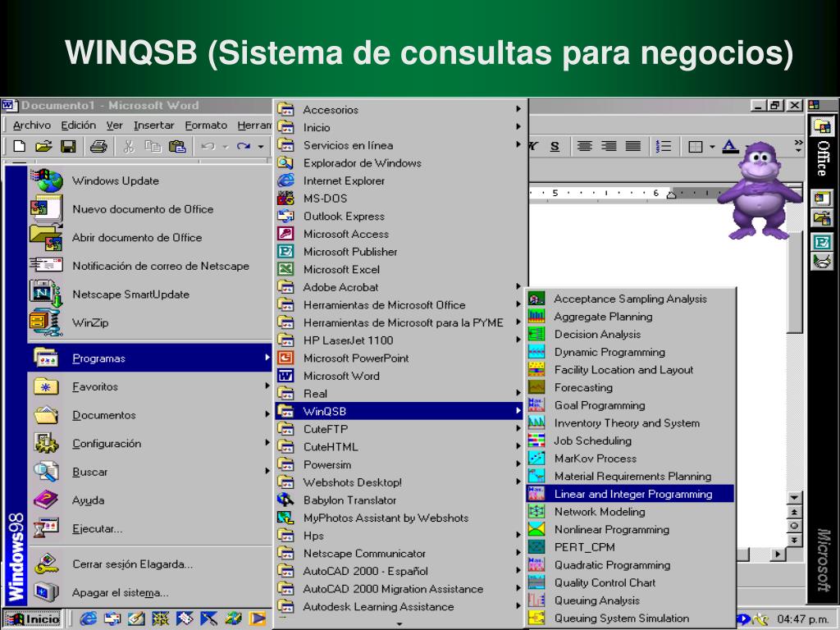This screenshot has height=630, width=840.
Task: Click the Open folder icon in Word toolbar
Action: click(44, 146)
